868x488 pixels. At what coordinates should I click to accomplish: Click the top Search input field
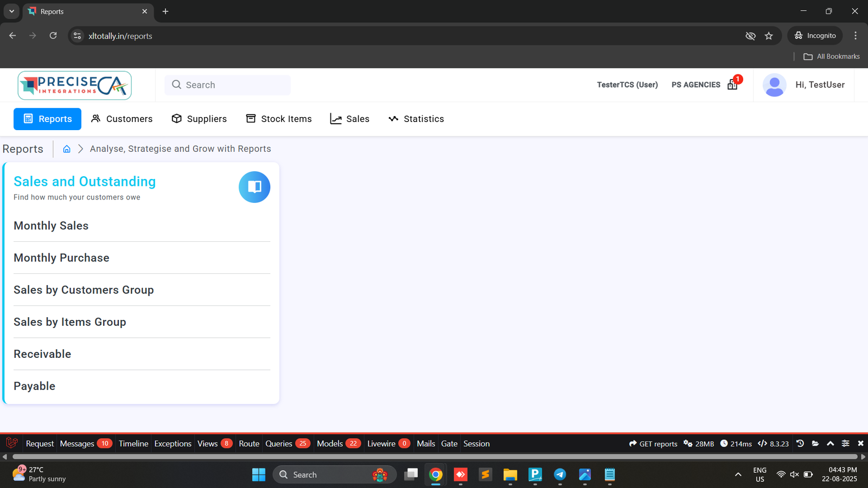click(x=228, y=85)
